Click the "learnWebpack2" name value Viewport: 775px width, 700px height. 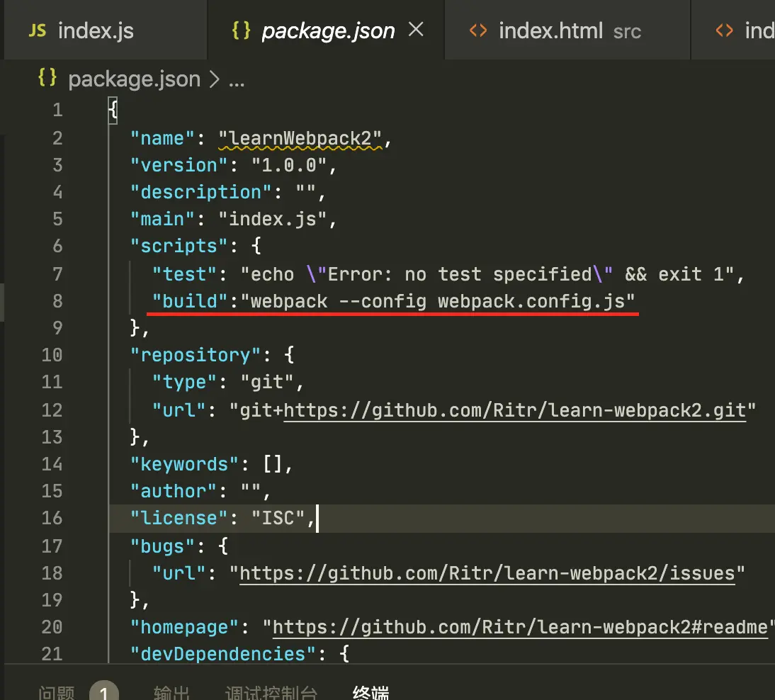coord(300,138)
